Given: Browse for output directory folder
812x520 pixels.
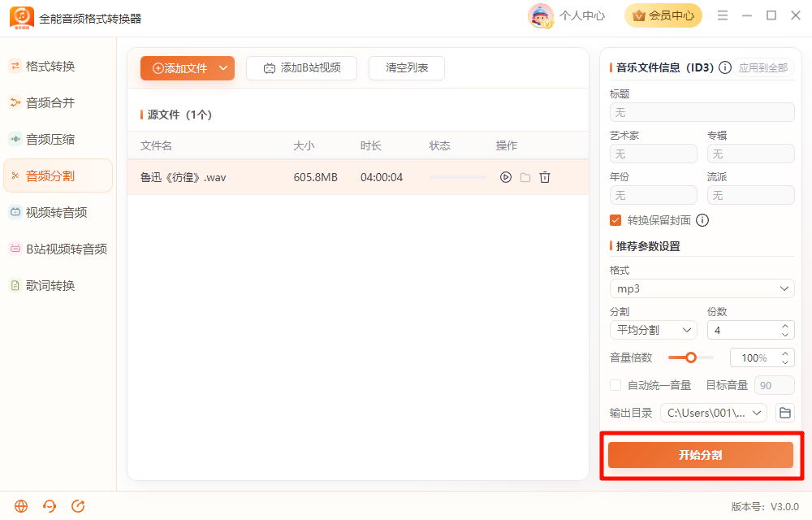Looking at the screenshot, I should click(785, 413).
